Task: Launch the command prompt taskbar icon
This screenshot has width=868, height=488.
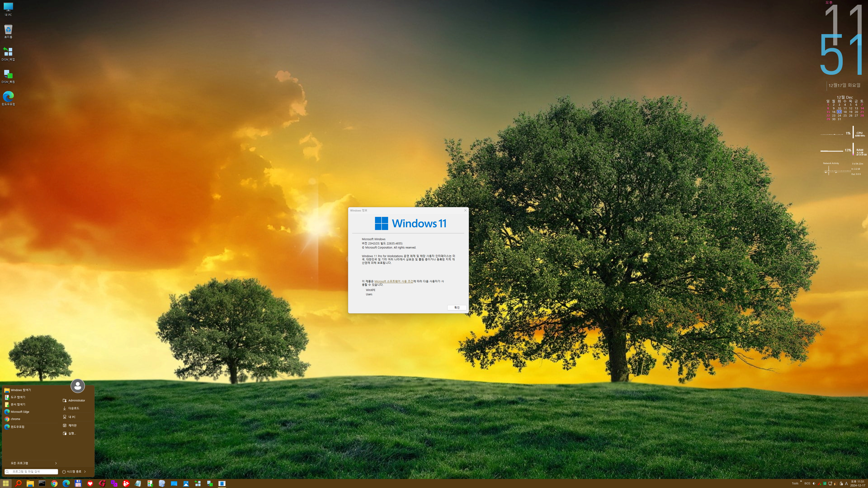Action: 42,483
